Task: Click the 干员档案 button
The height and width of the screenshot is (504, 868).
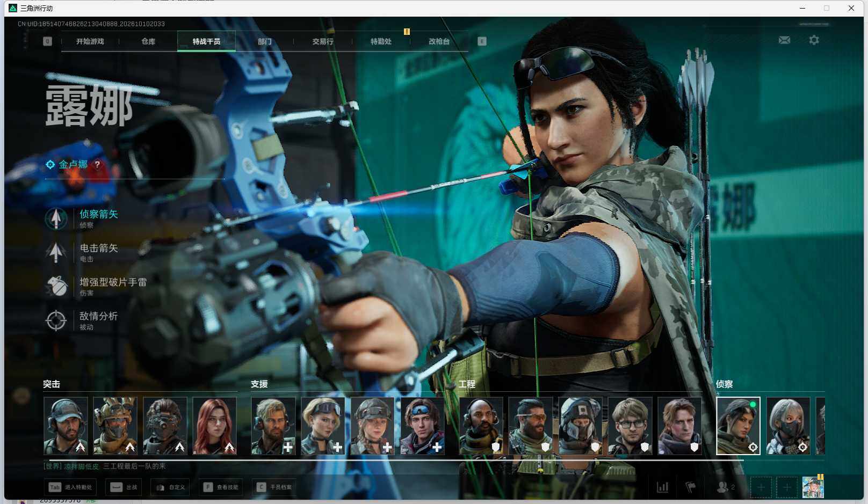Action: [x=274, y=487]
